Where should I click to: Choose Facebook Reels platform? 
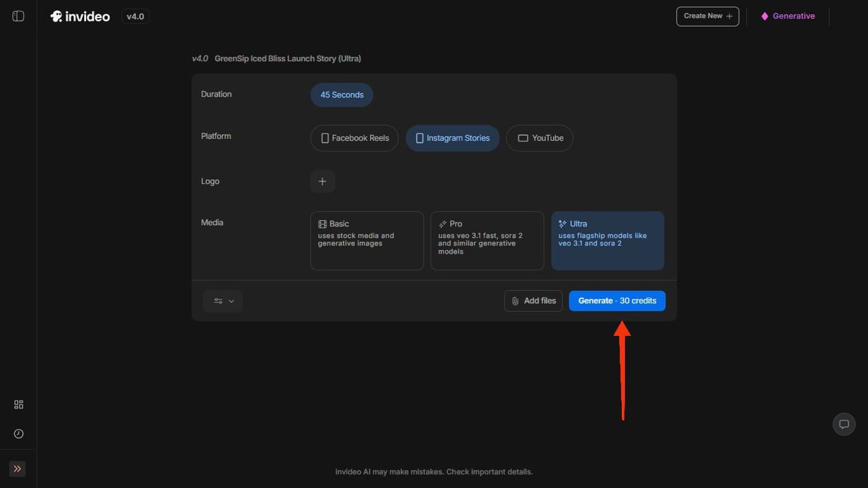click(354, 138)
